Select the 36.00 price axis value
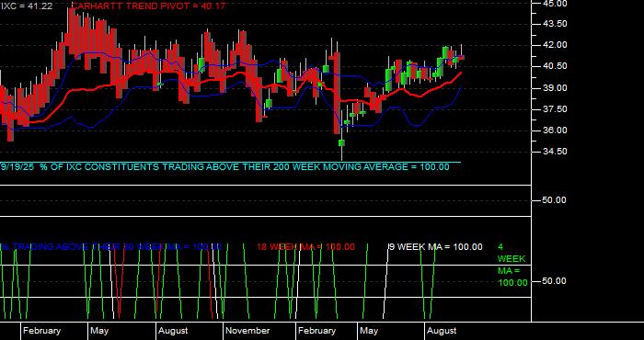Screen dimensions: 644x340 pos(555,130)
